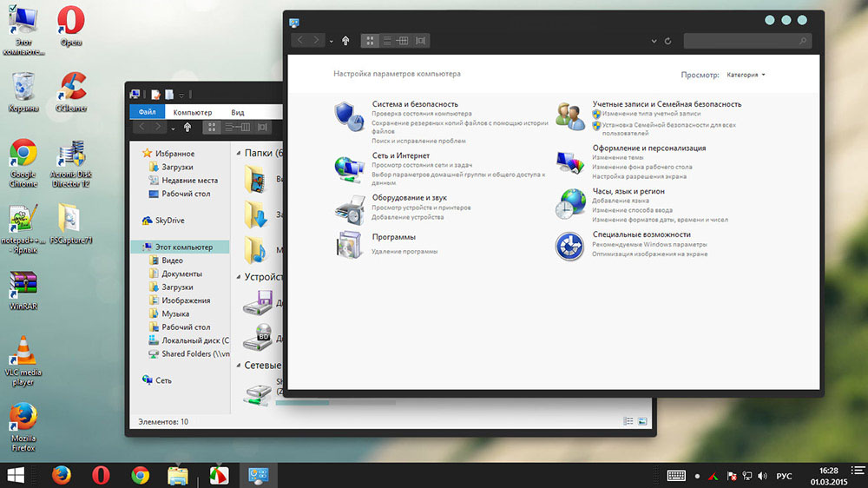
Task: Go up one level in Control Panel
Action: (345, 40)
